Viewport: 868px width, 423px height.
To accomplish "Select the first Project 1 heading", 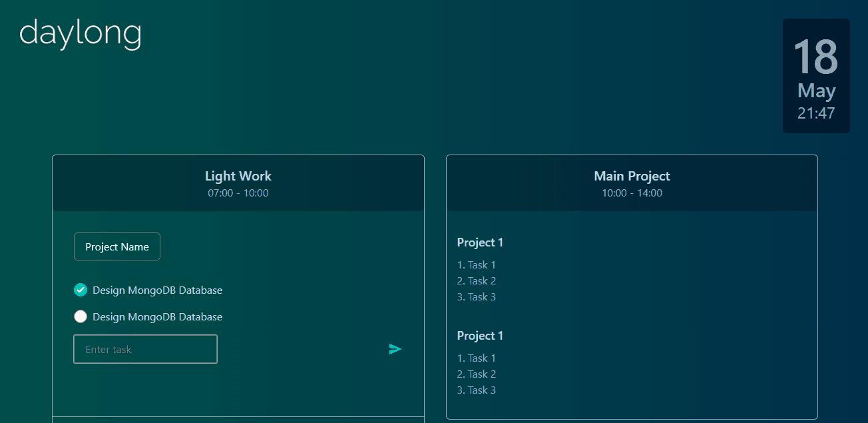I will [481, 242].
